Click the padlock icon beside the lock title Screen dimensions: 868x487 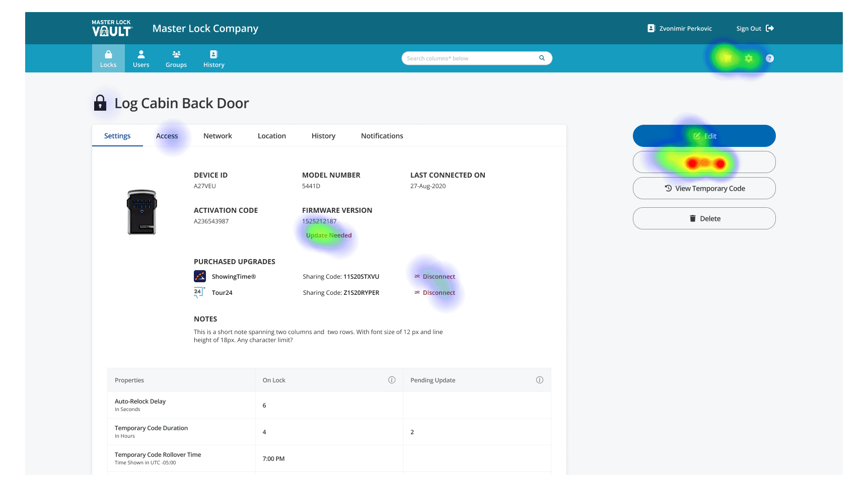click(x=100, y=103)
